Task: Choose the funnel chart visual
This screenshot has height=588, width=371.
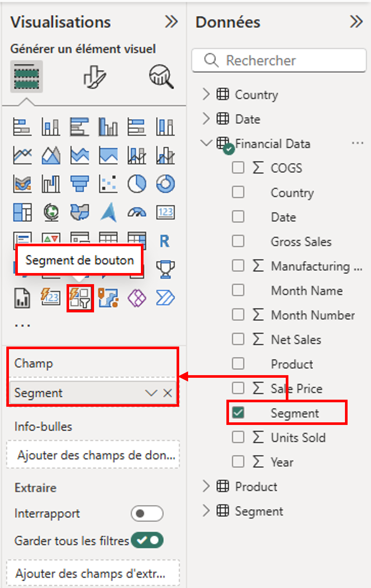Action: pyautogui.click(x=80, y=184)
